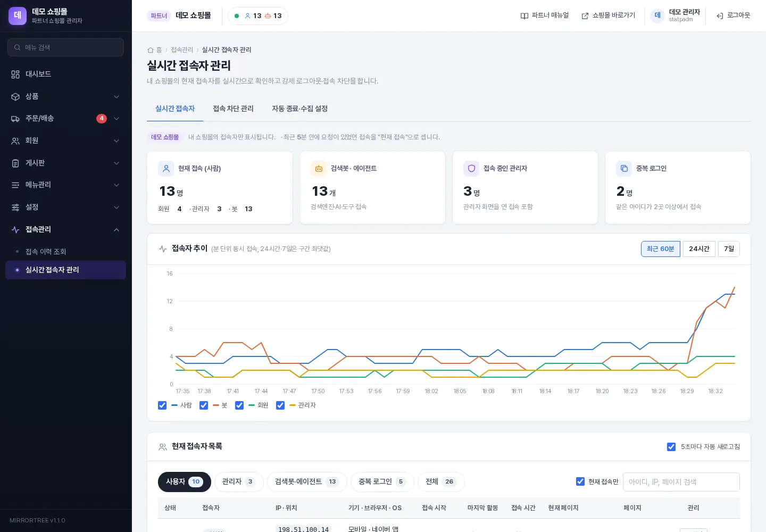Image resolution: width=766 pixels, height=532 pixels.
Task: Focus the 메뉴 검색 sidebar search field
Action: pyautogui.click(x=65, y=47)
